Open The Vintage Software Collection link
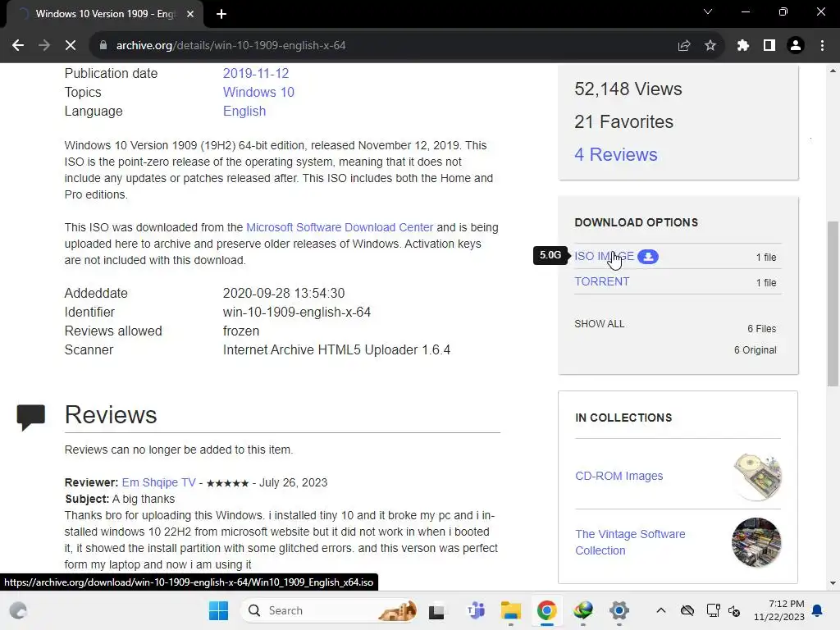Viewport: 840px width, 630px height. (x=630, y=542)
